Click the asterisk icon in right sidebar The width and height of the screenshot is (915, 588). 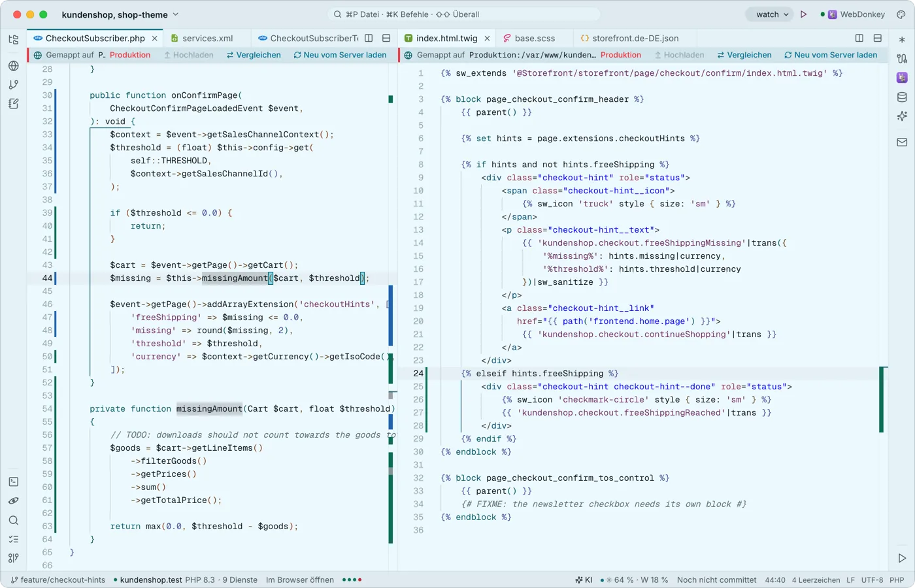pyautogui.click(x=902, y=39)
